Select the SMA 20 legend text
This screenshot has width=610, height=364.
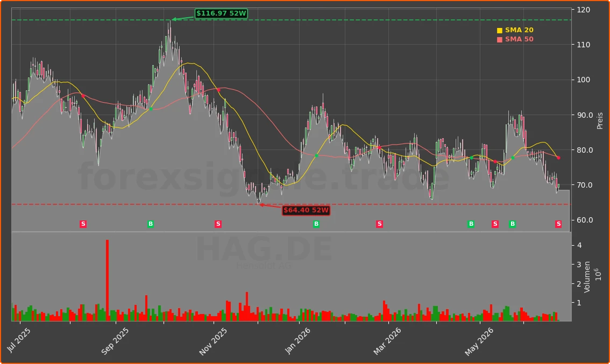[519, 30]
